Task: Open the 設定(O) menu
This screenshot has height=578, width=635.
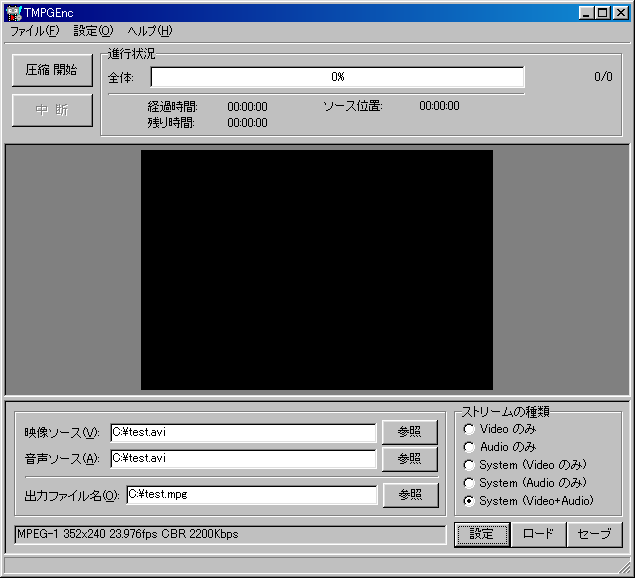Action: [93, 31]
